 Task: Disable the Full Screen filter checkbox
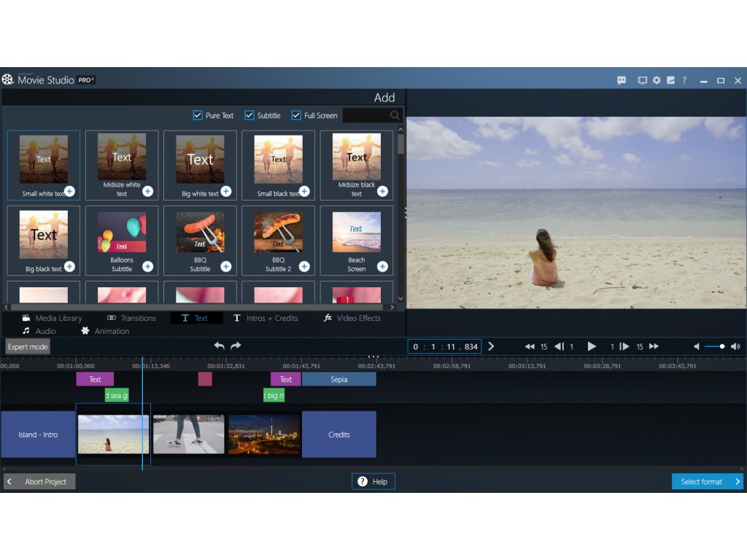[296, 115]
